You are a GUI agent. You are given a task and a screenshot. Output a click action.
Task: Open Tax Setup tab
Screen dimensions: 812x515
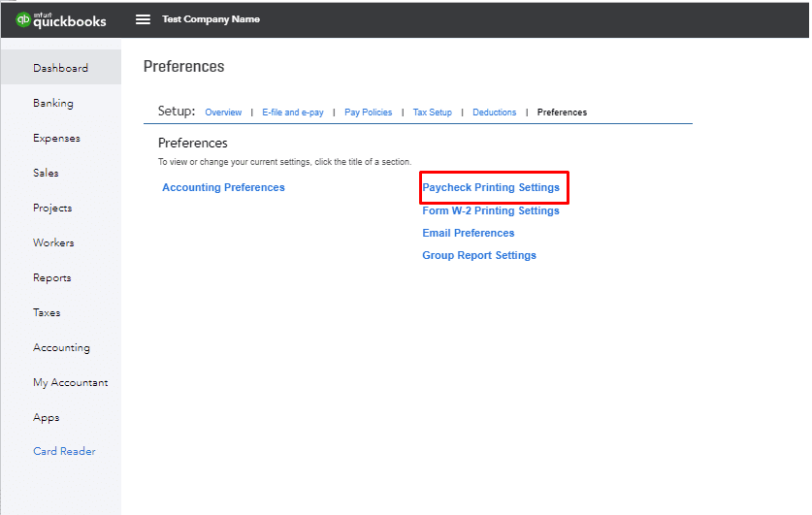[433, 113]
